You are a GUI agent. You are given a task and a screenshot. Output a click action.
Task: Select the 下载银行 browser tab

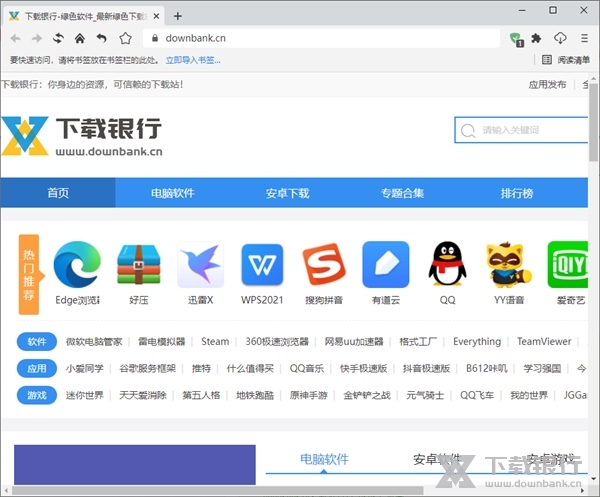pyautogui.click(x=83, y=16)
